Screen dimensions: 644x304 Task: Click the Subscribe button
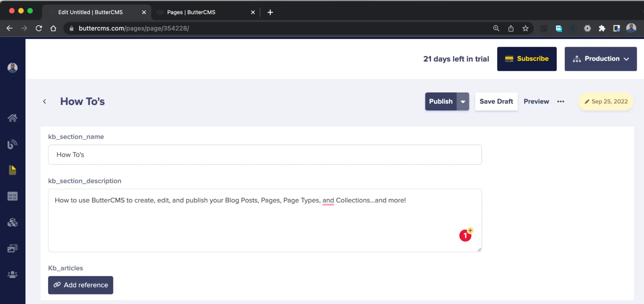(527, 59)
